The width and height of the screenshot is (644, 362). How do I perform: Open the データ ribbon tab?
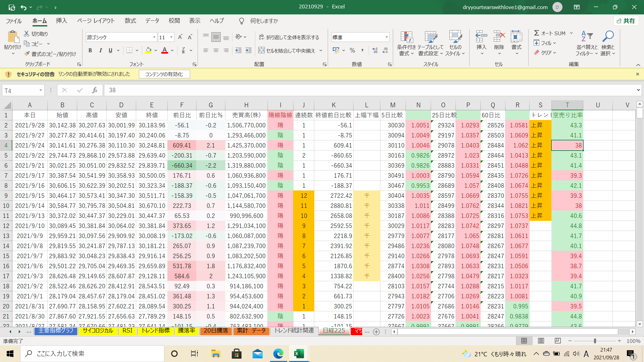coord(152,21)
